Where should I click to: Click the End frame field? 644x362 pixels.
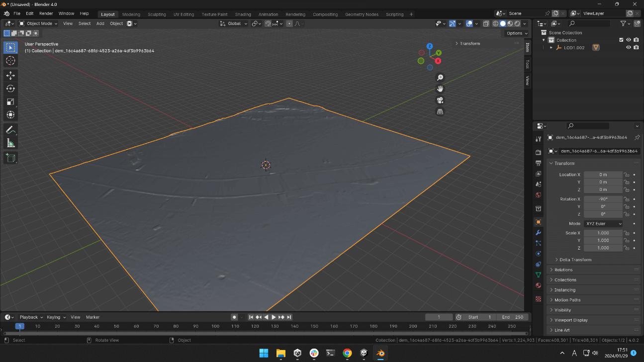pos(513,317)
